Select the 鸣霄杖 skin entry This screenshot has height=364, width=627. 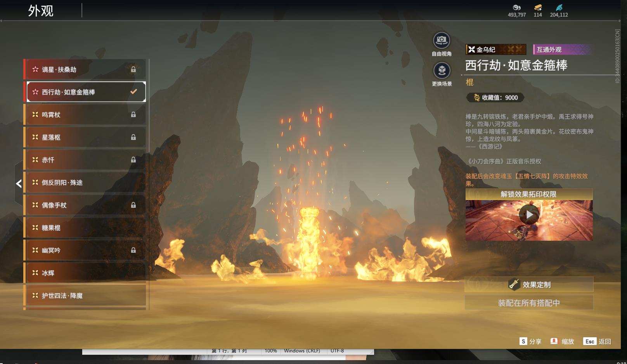click(x=85, y=114)
